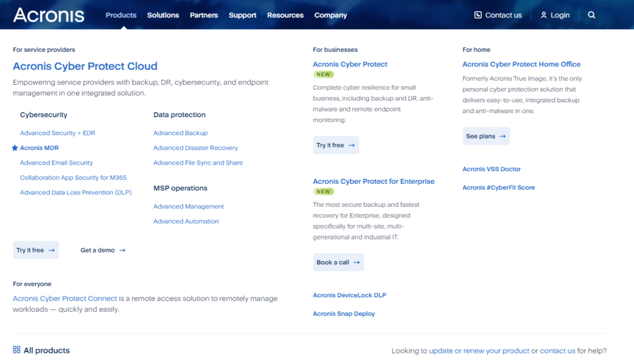
Task: Click the contact us help link in footer
Action: pos(557,350)
